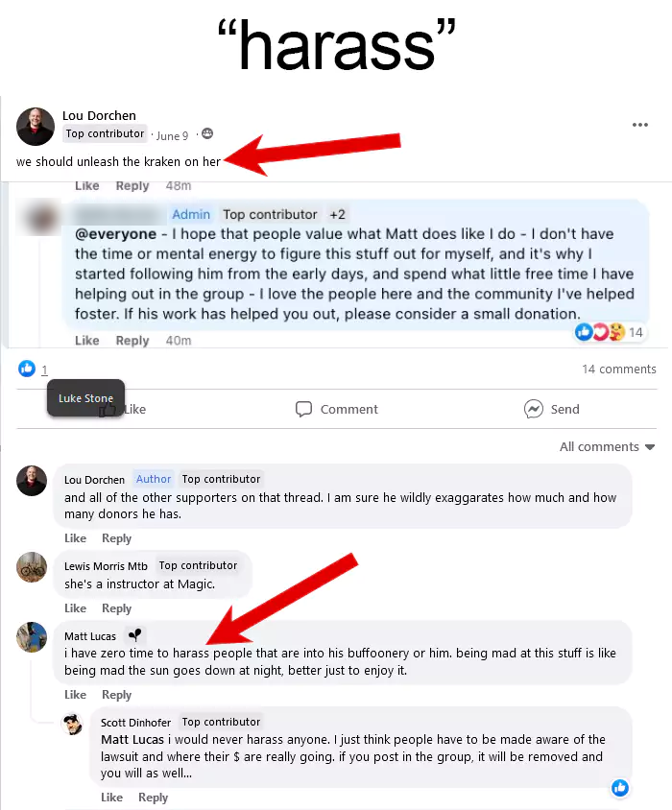This screenshot has width=672, height=810.
Task: Click the Like button under the post
Action: (122, 409)
